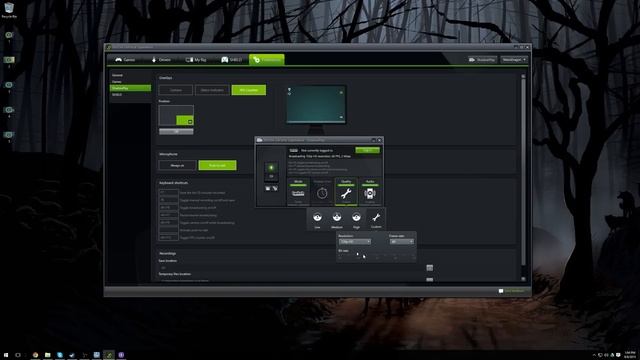
Task: Select the Custom quality wrench preset
Action: [x=376, y=220]
